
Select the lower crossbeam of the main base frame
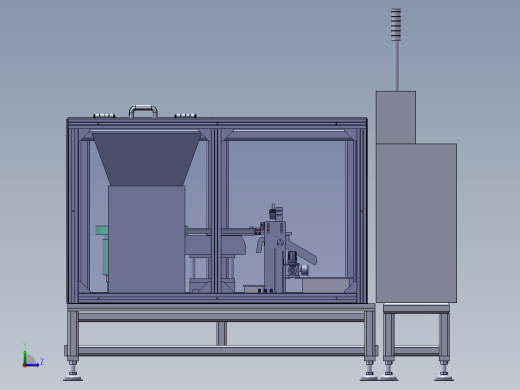221,350
